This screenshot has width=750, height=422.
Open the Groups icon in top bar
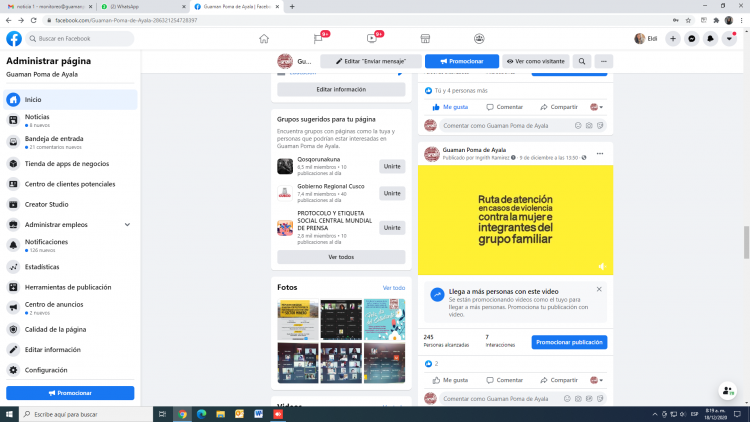click(479, 39)
